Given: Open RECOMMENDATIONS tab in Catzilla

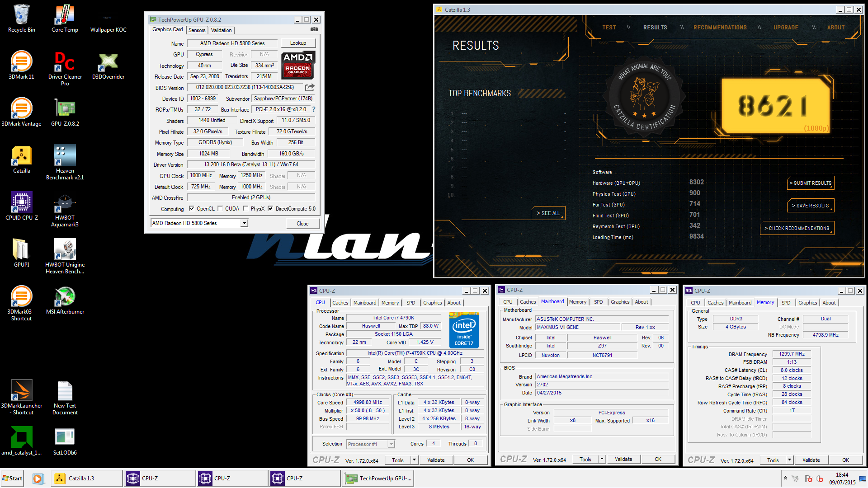Looking at the screenshot, I should (x=720, y=28).
